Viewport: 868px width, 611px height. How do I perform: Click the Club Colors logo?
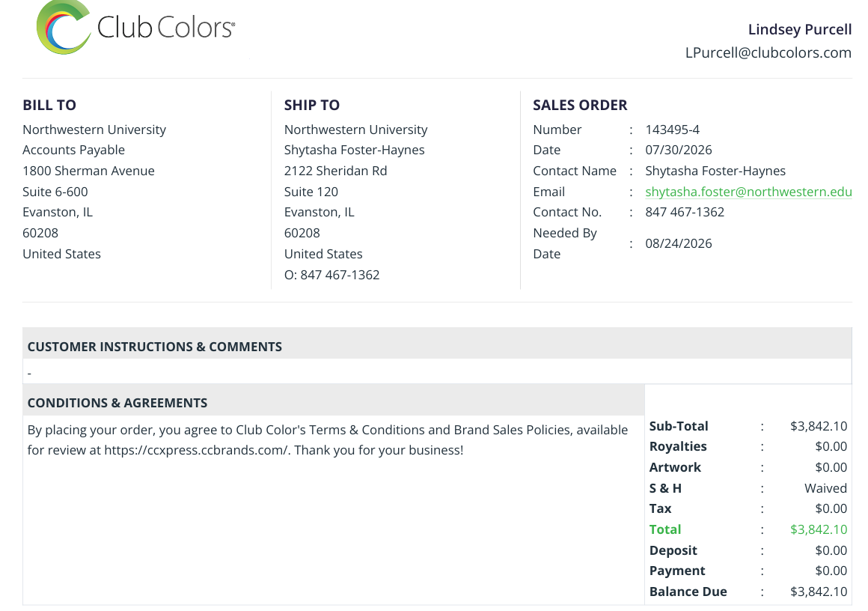(x=135, y=28)
